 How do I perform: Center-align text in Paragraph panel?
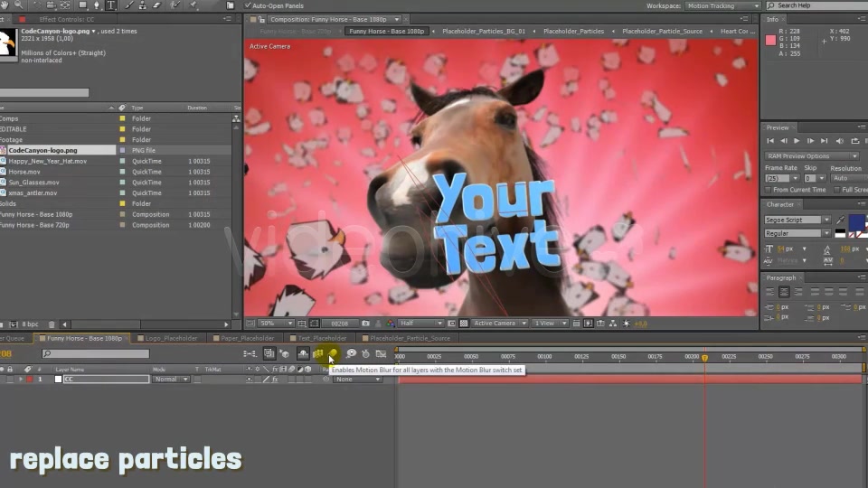pos(784,292)
